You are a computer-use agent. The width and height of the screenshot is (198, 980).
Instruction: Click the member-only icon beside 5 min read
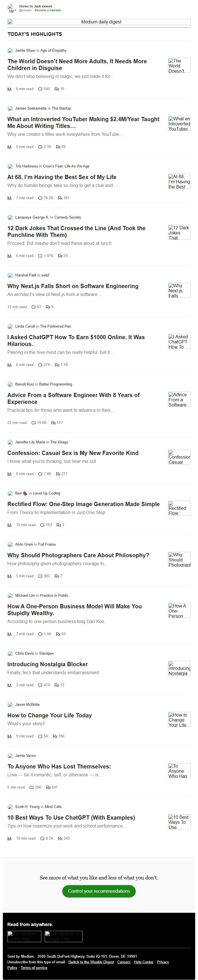10,147
